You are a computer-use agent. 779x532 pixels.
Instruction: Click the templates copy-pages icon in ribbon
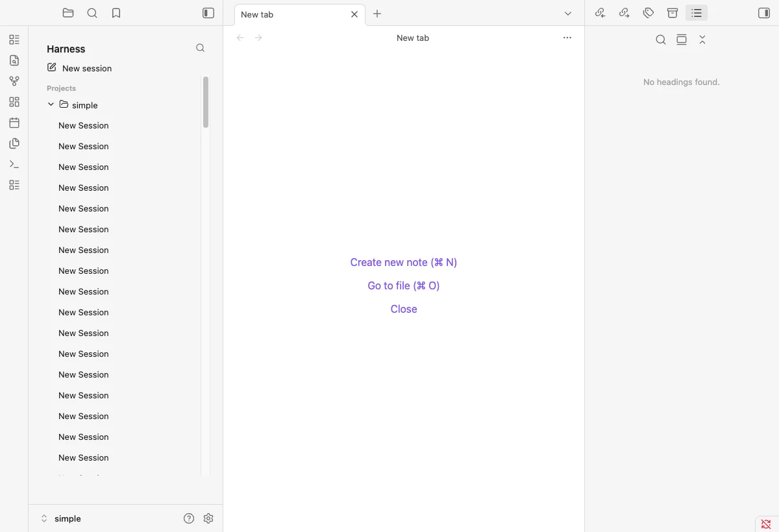pos(14,143)
